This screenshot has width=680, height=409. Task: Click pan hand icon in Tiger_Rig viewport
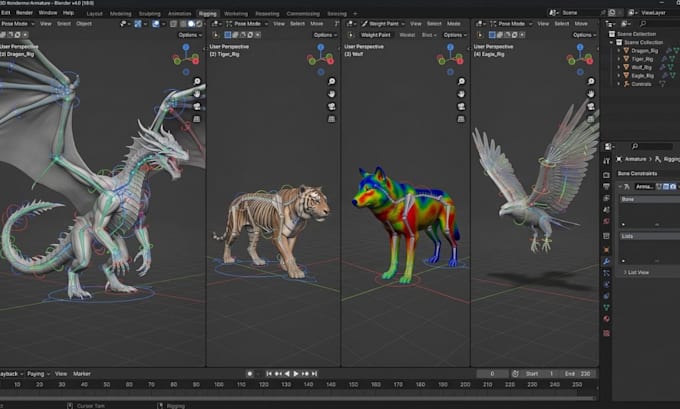332,94
